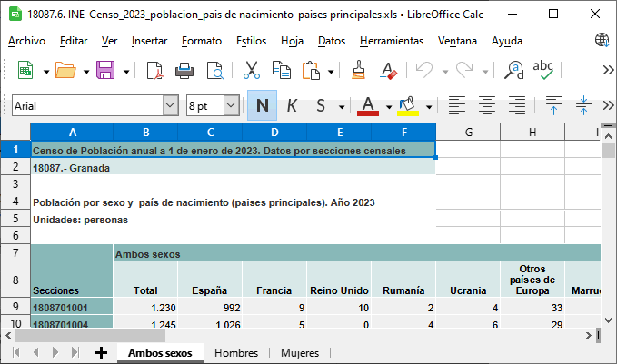Select cell containing 18087.- Granada
This screenshot has width=617, height=364.
pyautogui.click(x=73, y=167)
